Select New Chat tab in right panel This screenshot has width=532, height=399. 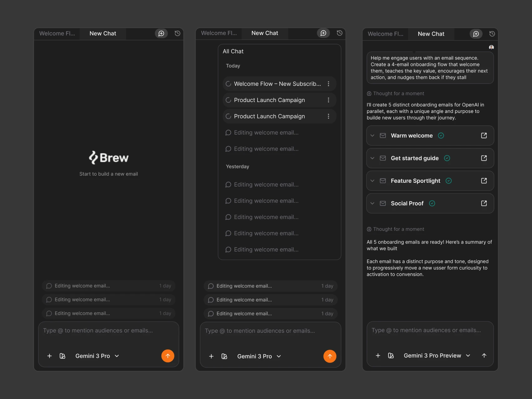click(431, 34)
